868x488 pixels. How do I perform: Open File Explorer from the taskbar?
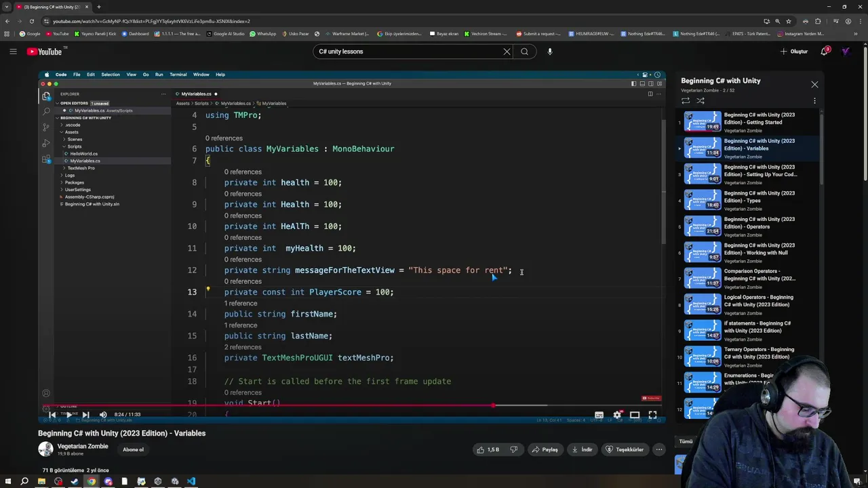(x=41, y=481)
